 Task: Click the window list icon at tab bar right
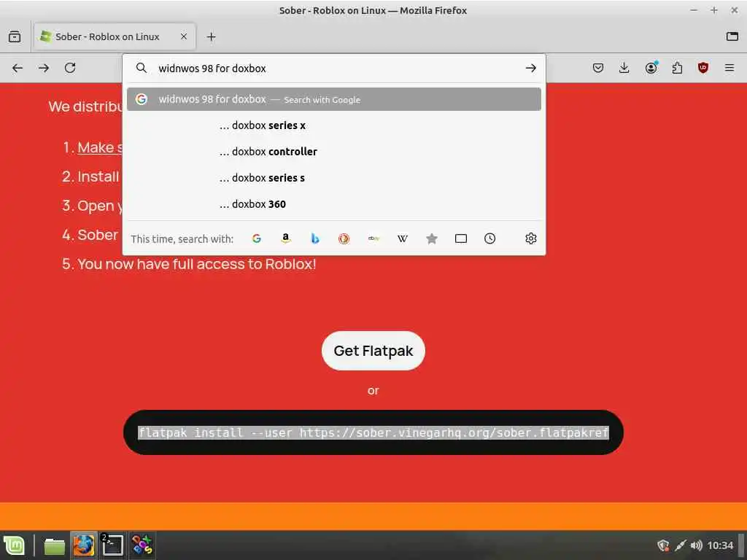point(732,36)
